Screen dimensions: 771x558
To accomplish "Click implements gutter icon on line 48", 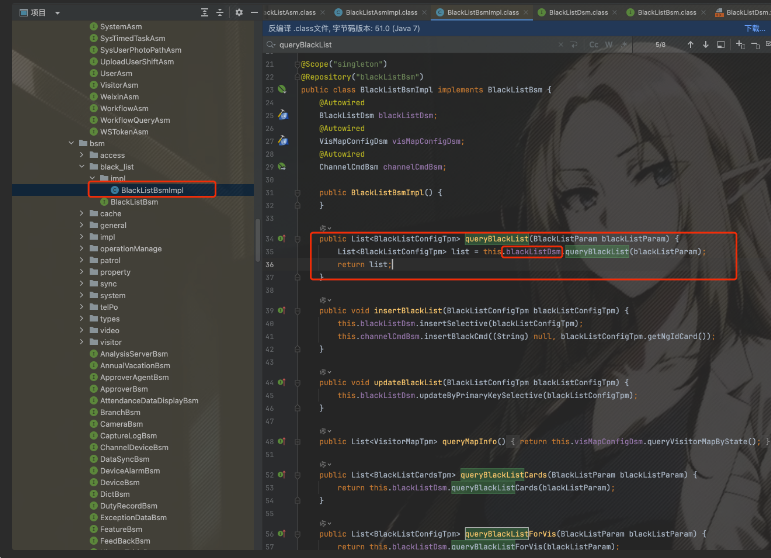I will click(x=282, y=441).
